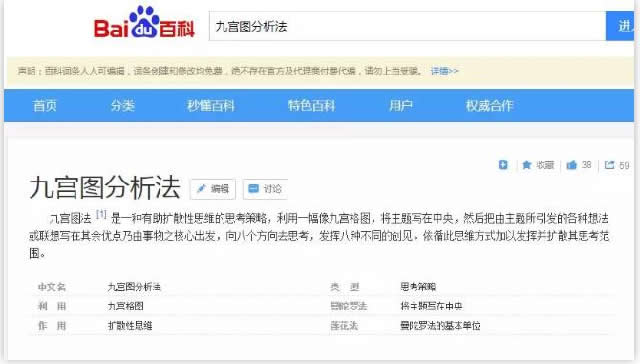Click the [1] reference link after 九宫图法
Screen dimensions: 640x364
click(101, 214)
